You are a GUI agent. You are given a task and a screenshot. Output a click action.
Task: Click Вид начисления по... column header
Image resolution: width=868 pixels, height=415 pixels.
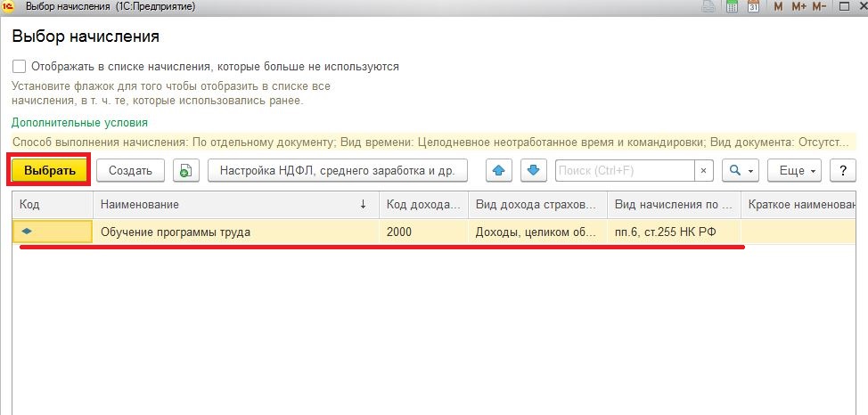675,204
